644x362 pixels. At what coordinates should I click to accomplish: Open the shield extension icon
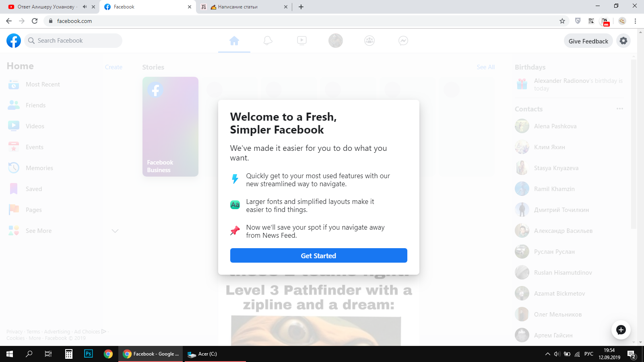point(578,21)
